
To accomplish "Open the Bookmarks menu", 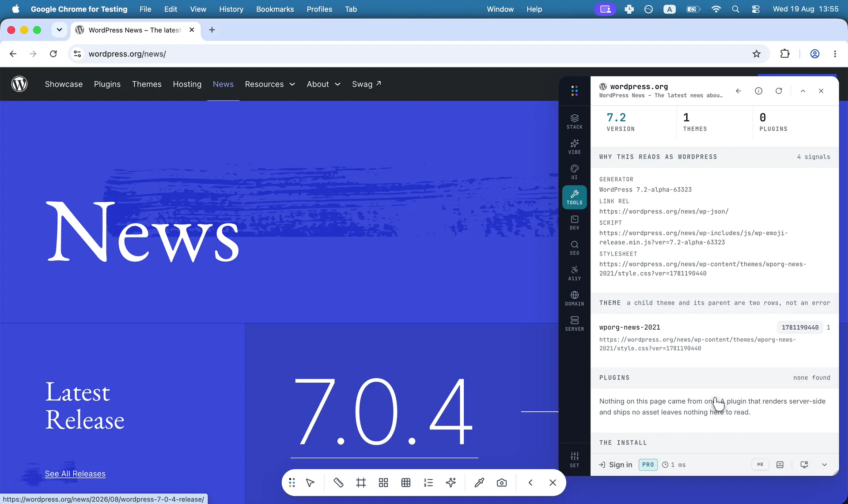I will click(x=275, y=9).
